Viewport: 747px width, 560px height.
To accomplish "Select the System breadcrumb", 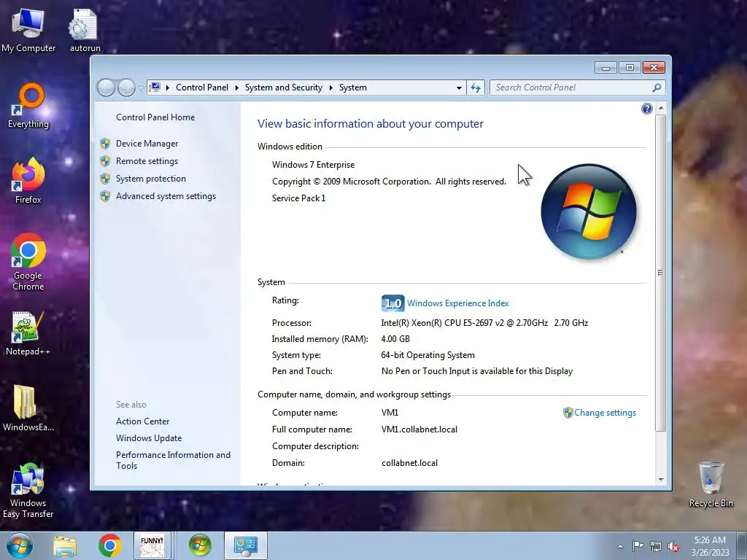I will (352, 87).
